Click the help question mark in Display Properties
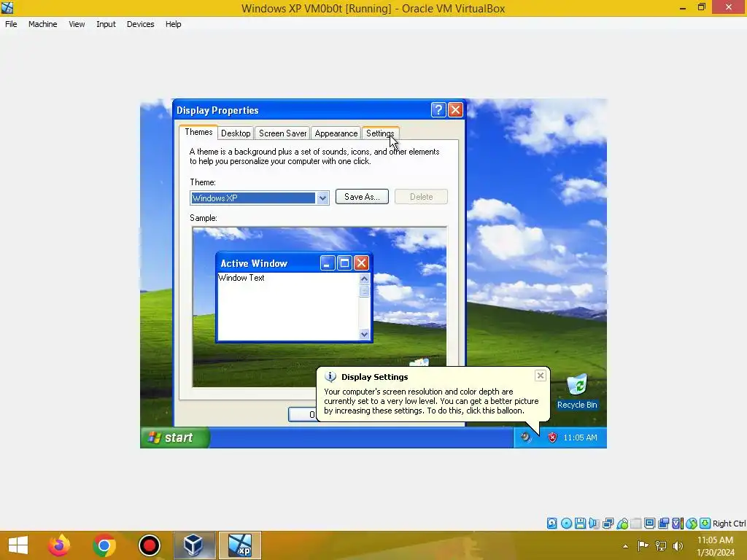This screenshot has width=747, height=560. click(x=438, y=110)
